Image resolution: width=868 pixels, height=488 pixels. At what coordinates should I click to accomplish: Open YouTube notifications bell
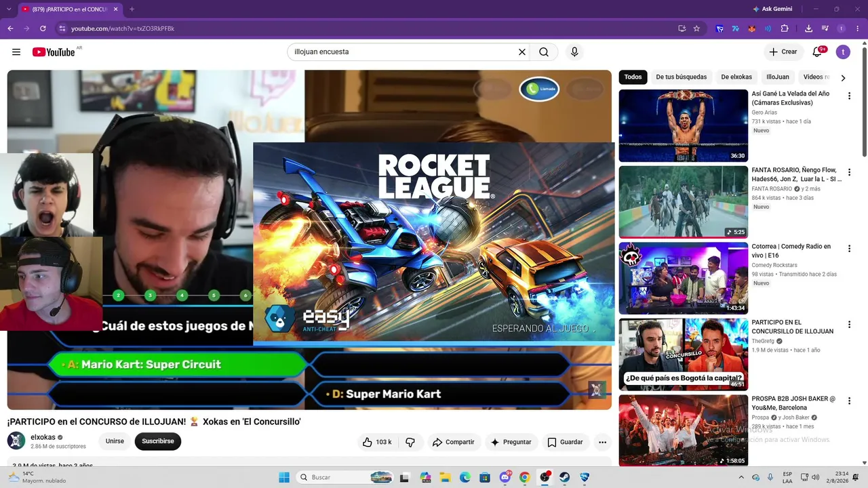(x=818, y=52)
